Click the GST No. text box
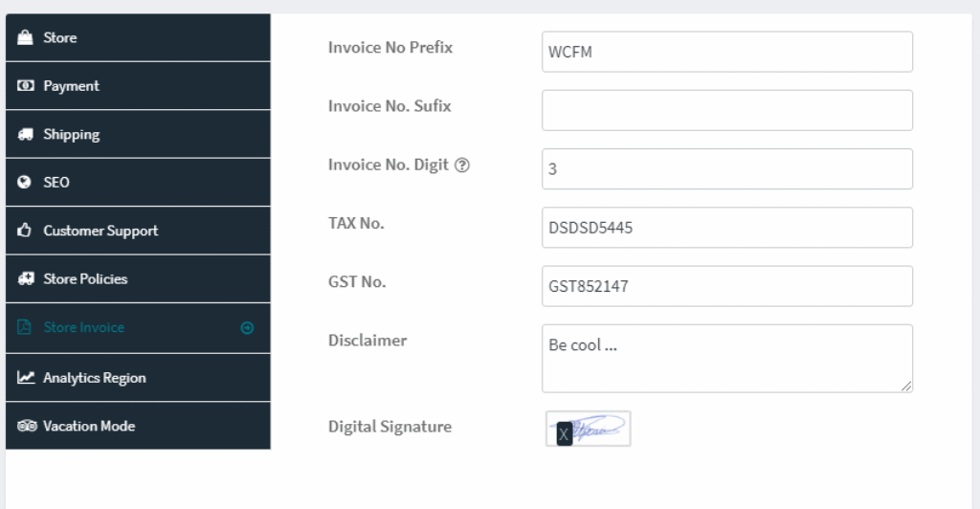Image resolution: width=980 pixels, height=509 pixels. (x=726, y=286)
